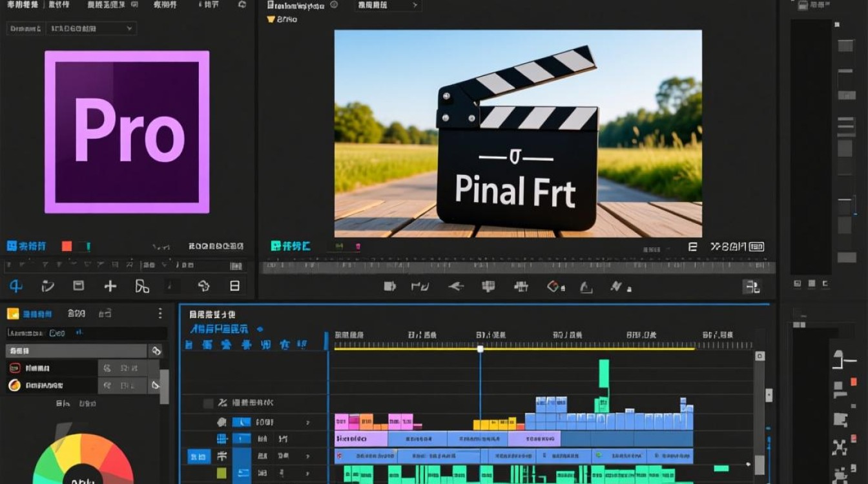Click the square window icon left of the plus
The width and height of the screenshot is (868, 484).
tap(78, 285)
